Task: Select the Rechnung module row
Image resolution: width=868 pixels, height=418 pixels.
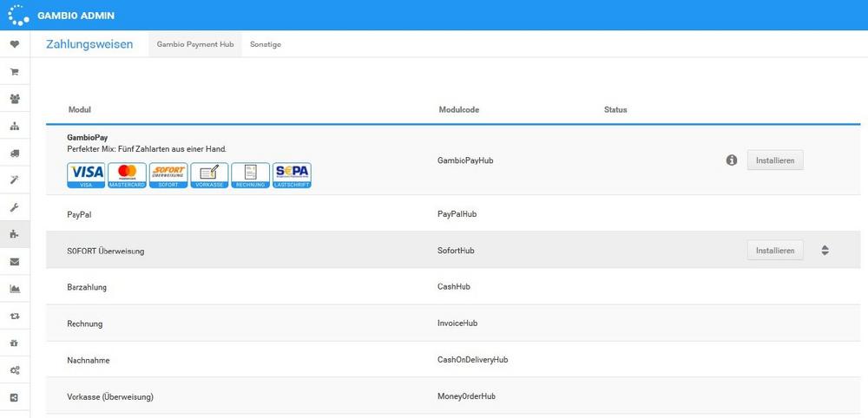Action: (453, 323)
